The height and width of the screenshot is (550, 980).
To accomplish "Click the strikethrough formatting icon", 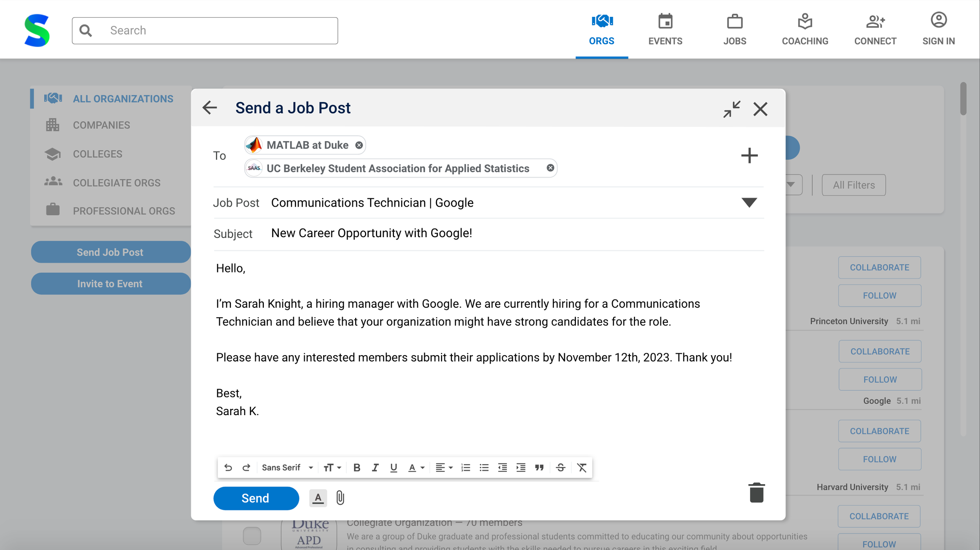I will tap(561, 467).
